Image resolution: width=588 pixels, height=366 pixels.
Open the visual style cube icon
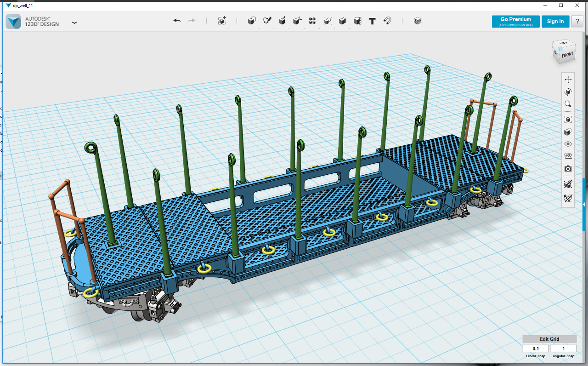(x=568, y=132)
